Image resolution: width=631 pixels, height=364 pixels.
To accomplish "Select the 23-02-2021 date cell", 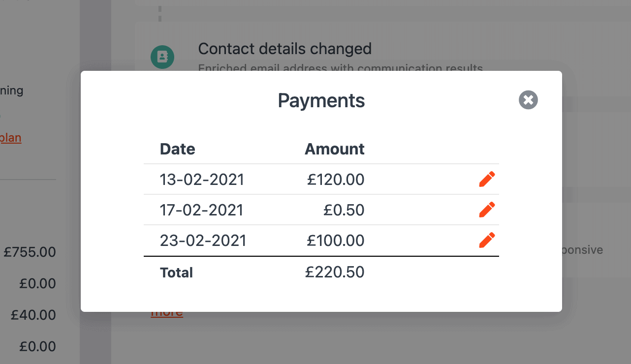I will [x=203, y=241].
